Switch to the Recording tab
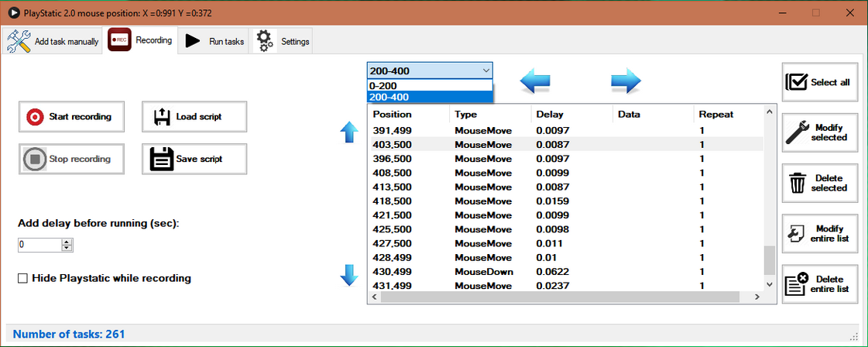Image resolution: width=868 pixels, height=347 pixels. (x=140, y=40)
